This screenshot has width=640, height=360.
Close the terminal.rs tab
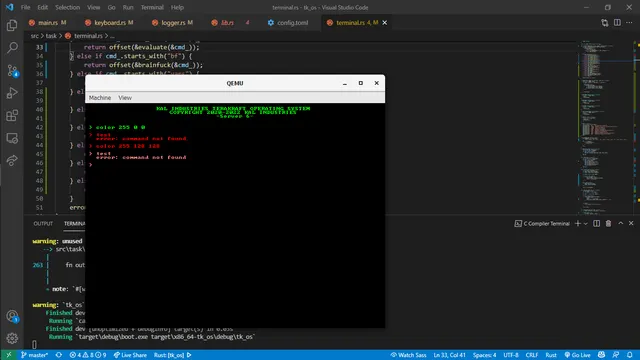pos(384,23)
